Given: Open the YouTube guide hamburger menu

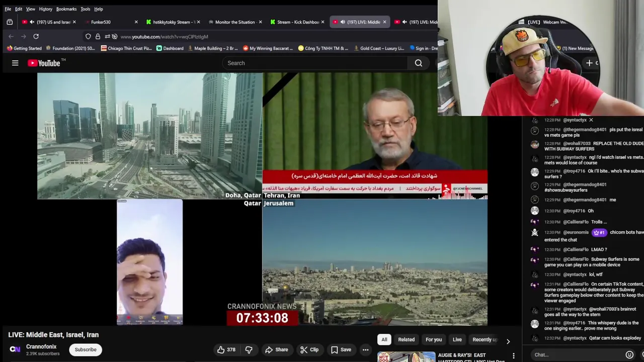Looking at the screenshot, I should pos(15,63).
